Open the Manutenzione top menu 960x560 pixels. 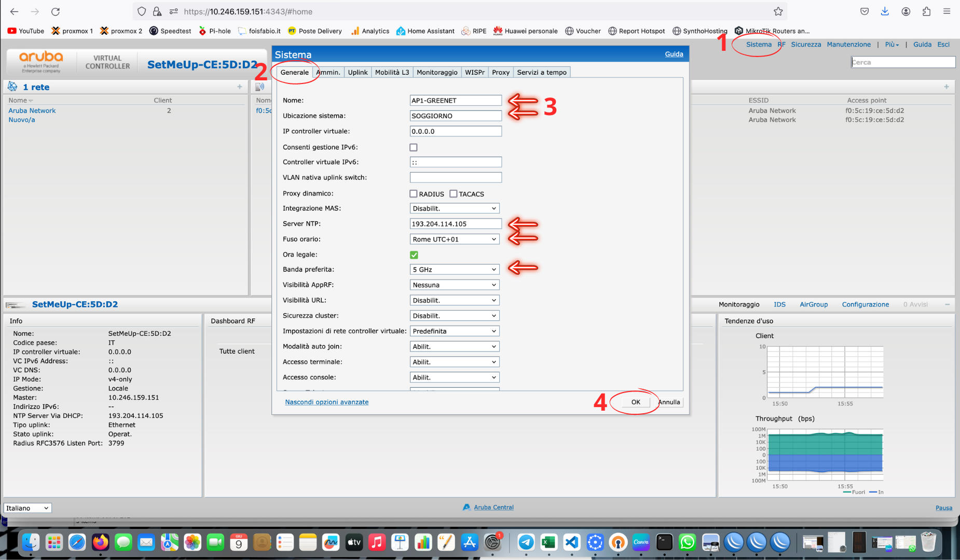pyautogui.click(x=848, y=44)
